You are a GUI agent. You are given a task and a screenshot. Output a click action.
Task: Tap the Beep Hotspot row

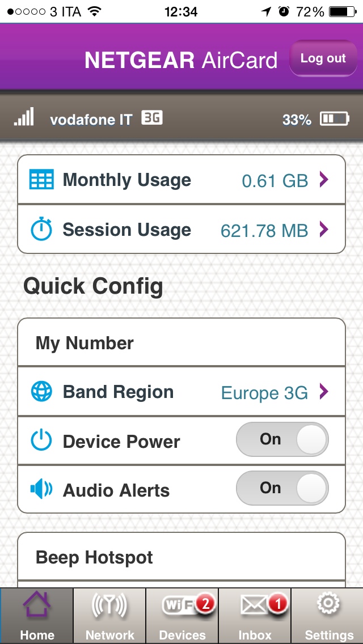point(181,557)
